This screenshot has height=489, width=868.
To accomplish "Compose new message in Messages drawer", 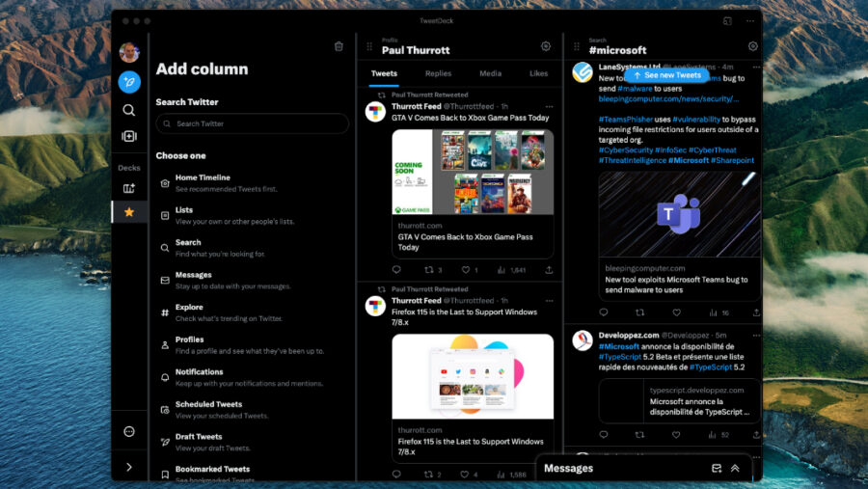I will pos(717,469).
